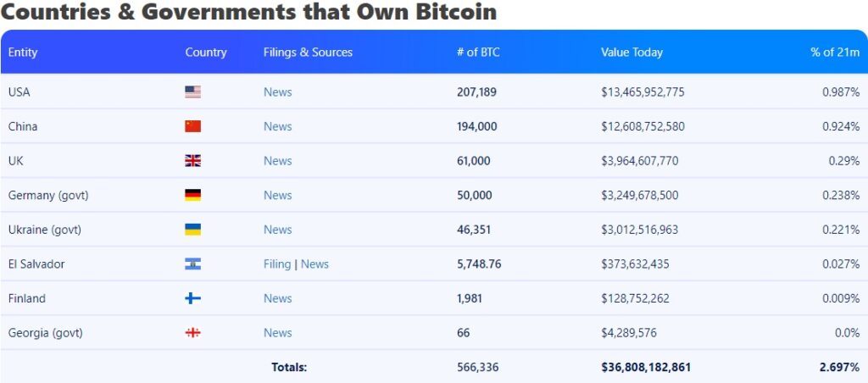Sort by the # of BTC header

pyautogui.click(x=478, y=53)
